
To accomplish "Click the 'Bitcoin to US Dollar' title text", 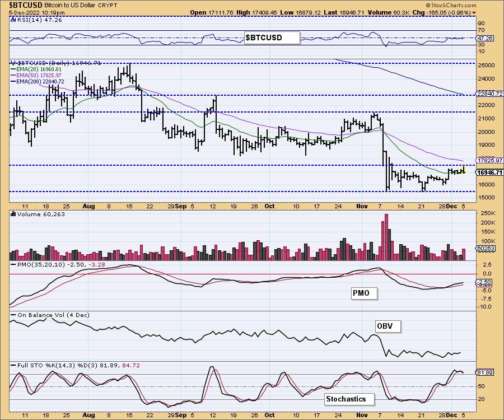I will [70, 6].
